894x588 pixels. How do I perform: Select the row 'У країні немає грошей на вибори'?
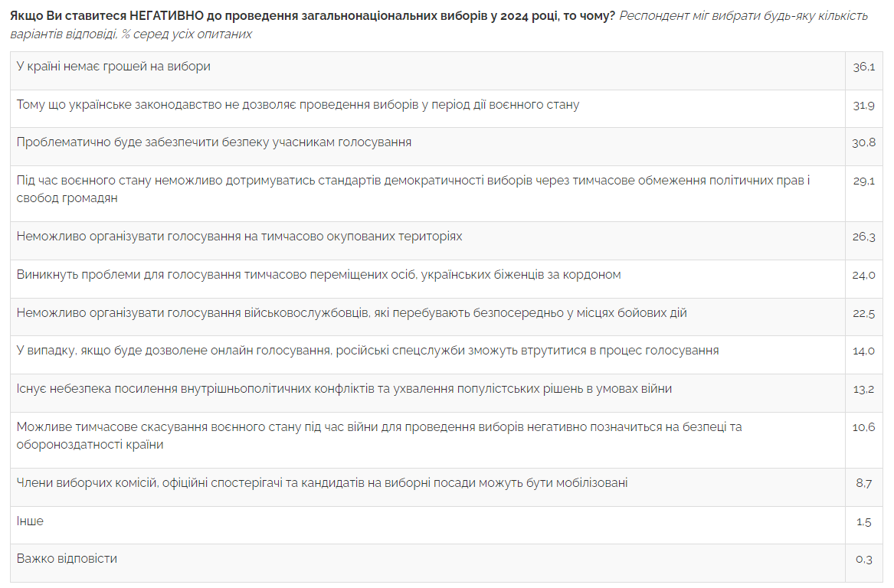click(113, 67)
